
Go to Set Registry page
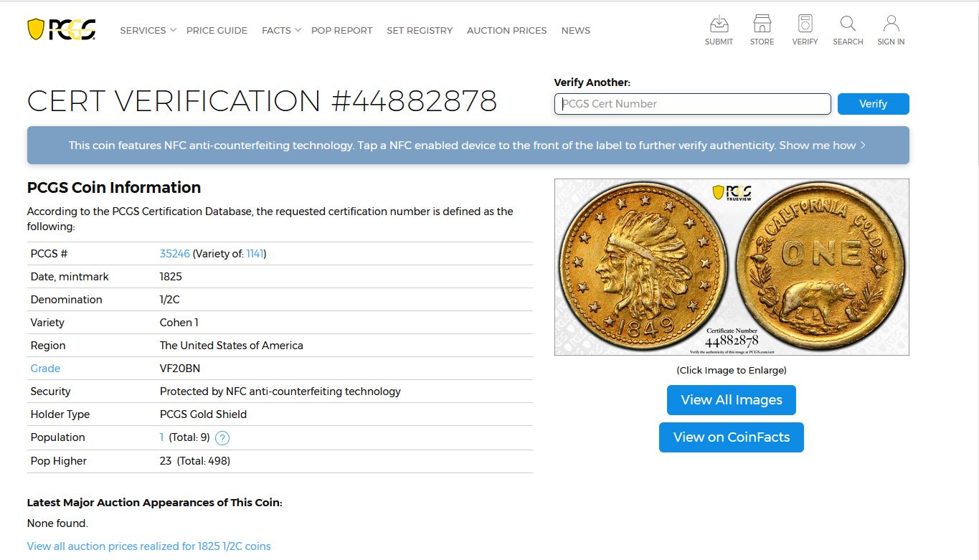click(x=420, y=30)
